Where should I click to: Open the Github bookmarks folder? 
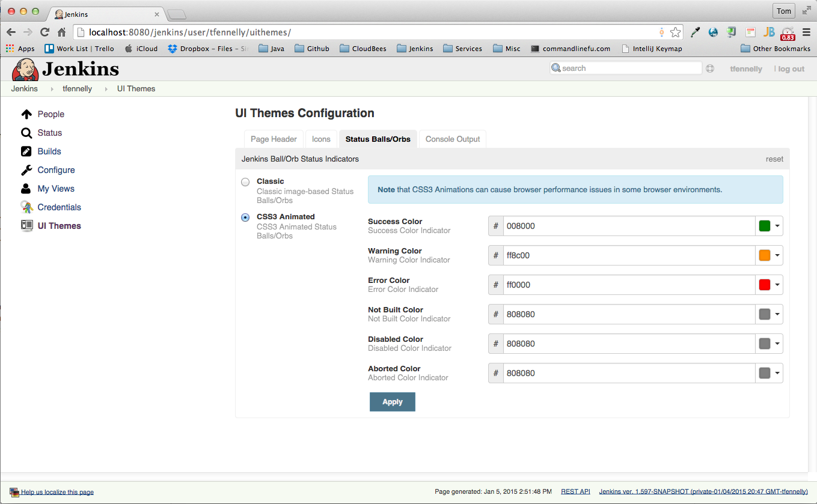312,49
